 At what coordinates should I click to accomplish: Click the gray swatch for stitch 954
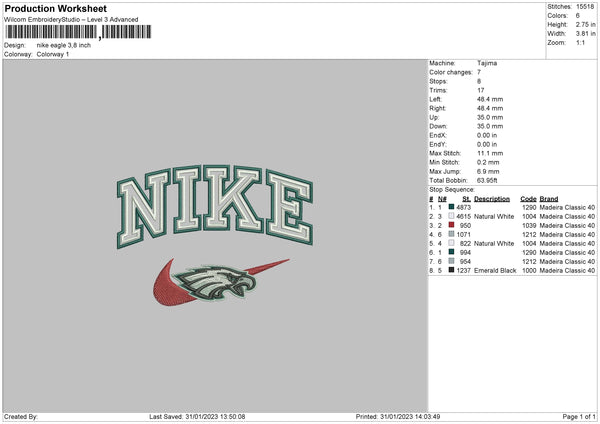click(452, 261)
